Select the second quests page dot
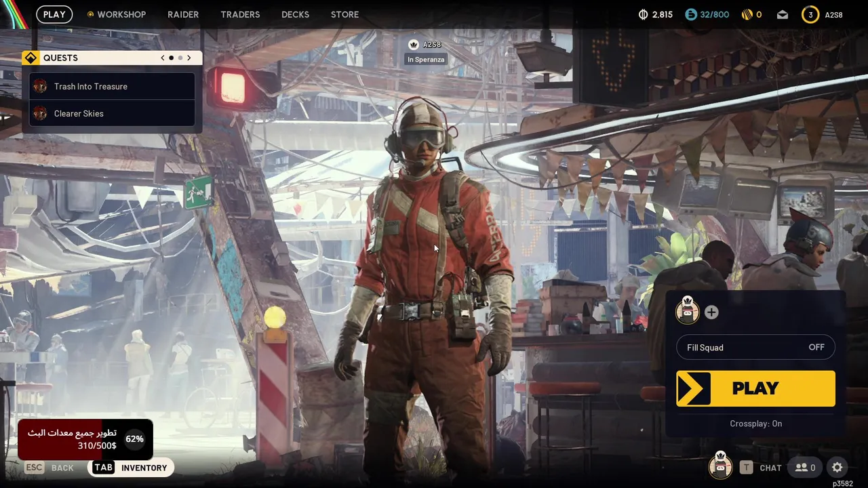The image size is (868, 488). tap(180, 58)
